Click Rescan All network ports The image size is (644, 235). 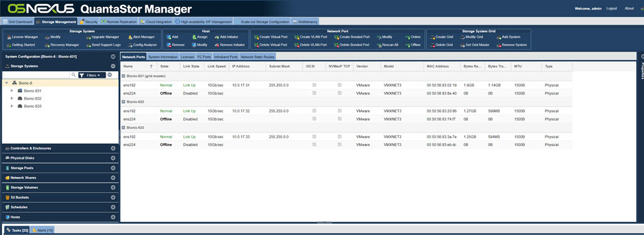387,45
